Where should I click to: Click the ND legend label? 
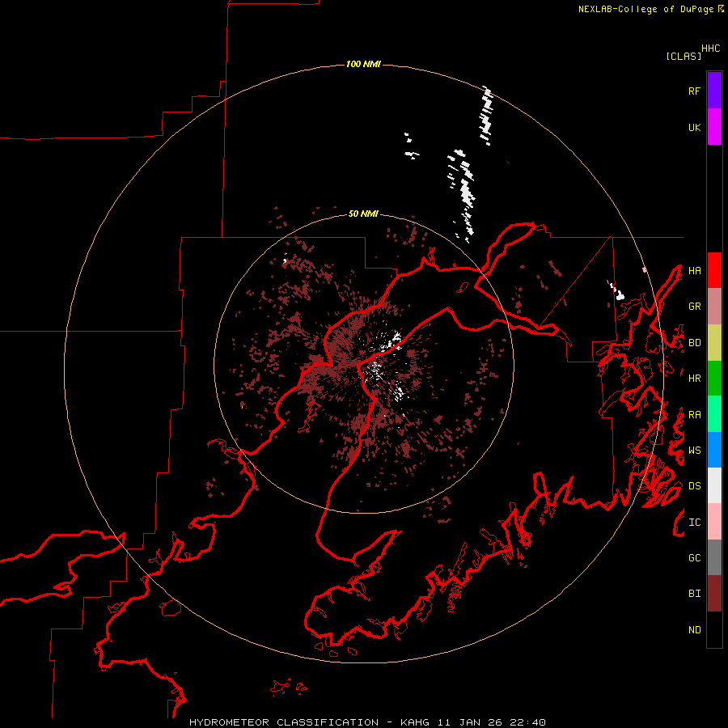694,630
